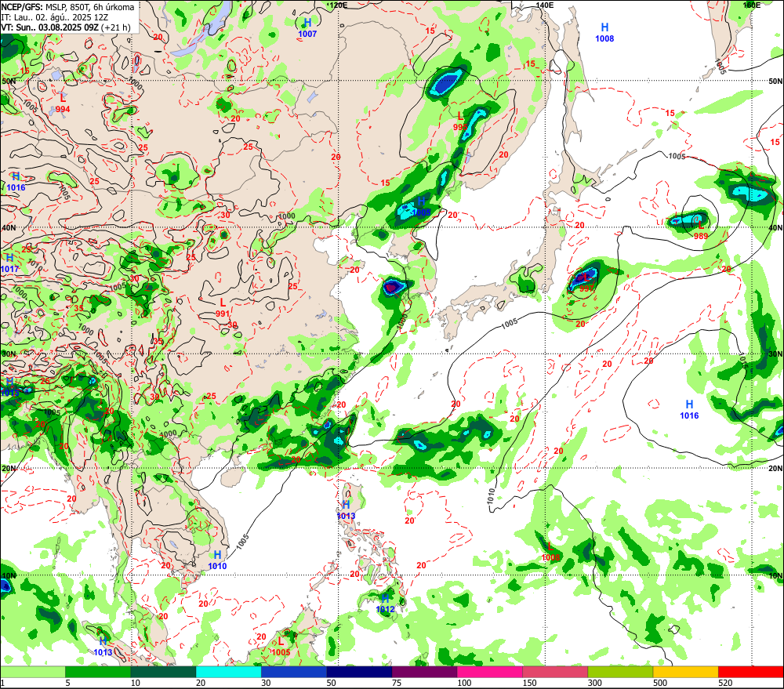The image size is (784, 689).
Task: Click the '140E' longitude label
Action: point(545,5)
